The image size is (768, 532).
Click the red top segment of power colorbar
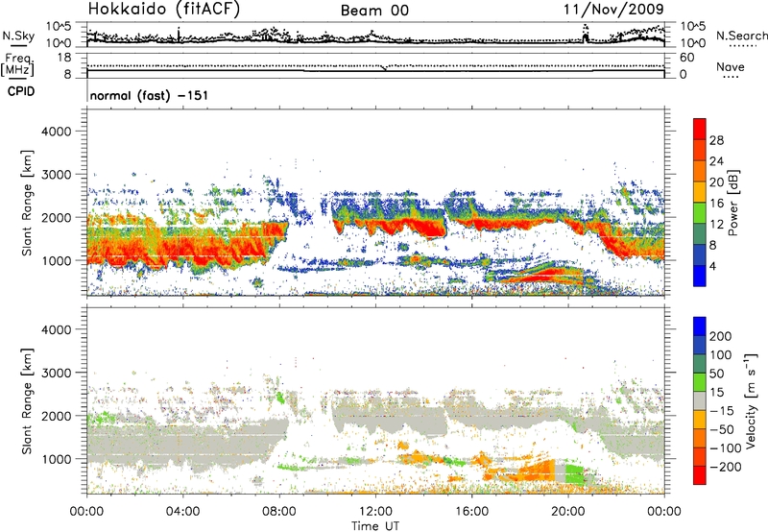coord(700,130)
